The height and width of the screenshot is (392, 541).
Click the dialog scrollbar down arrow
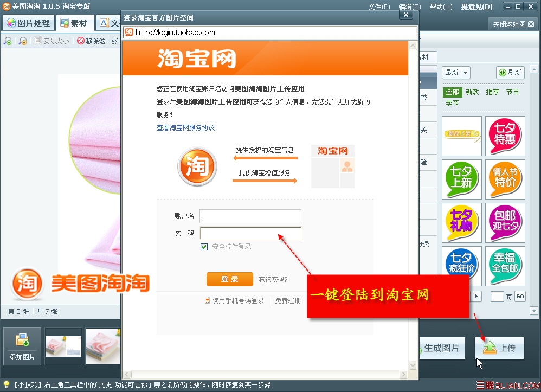click(x=413, y=365)
